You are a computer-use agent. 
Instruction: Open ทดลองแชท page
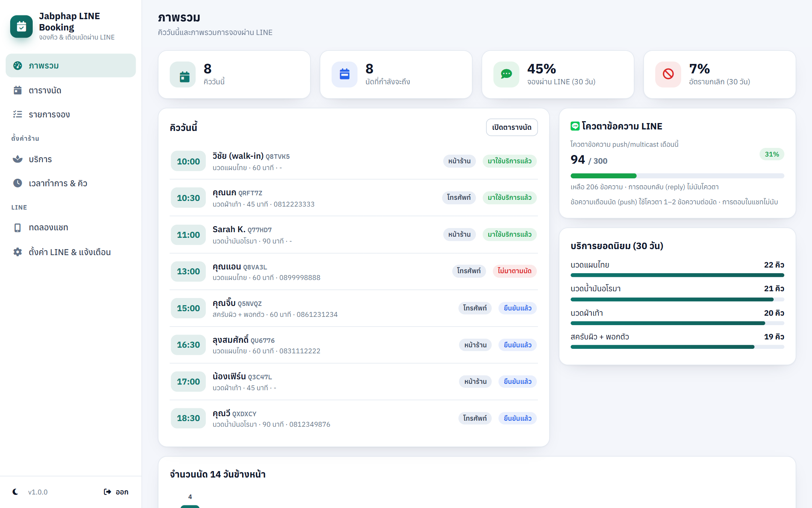tap(71, 228)
